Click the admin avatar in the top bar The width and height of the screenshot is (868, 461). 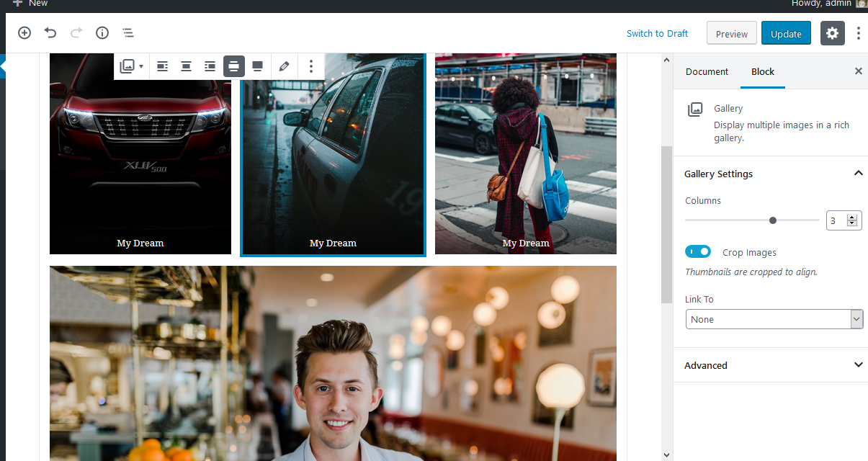(861, 4)
